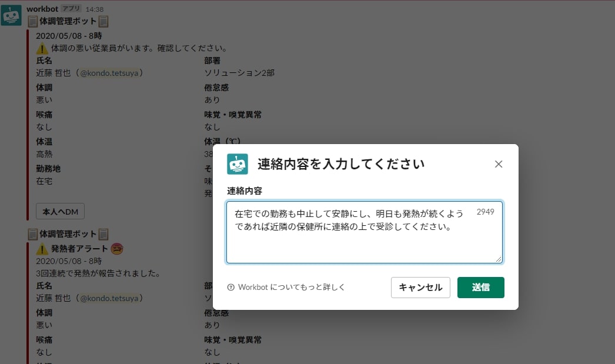This screenshot has height=364, width=615.
Task: Click the help question-mark icon beside Workbot link
Action: [230, 287]
